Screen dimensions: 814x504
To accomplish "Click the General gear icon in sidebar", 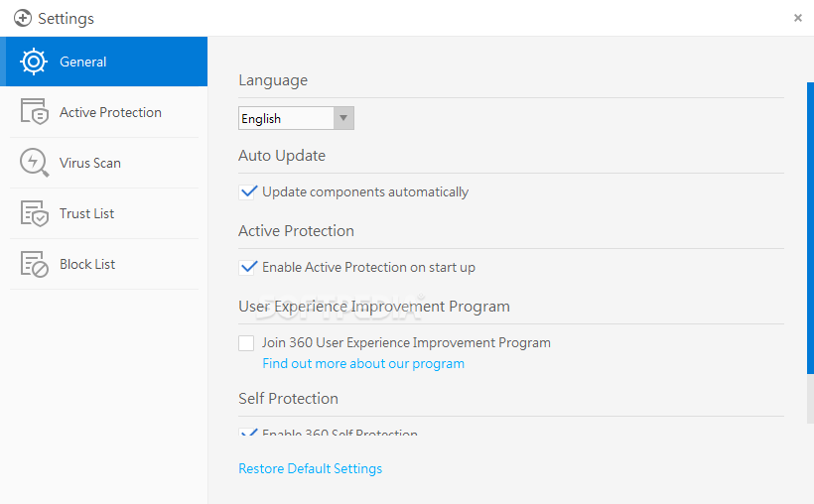I will point(34,62).
